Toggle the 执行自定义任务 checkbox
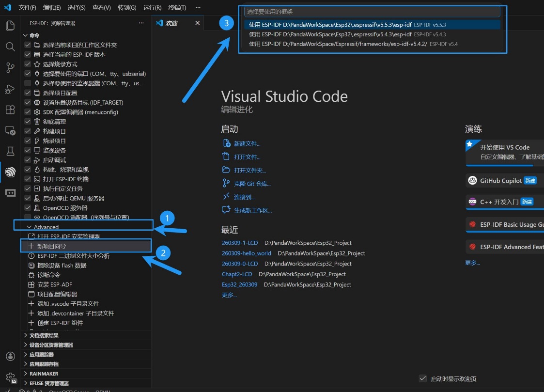This screenshot has height=392, width=544. click(28, 188)
